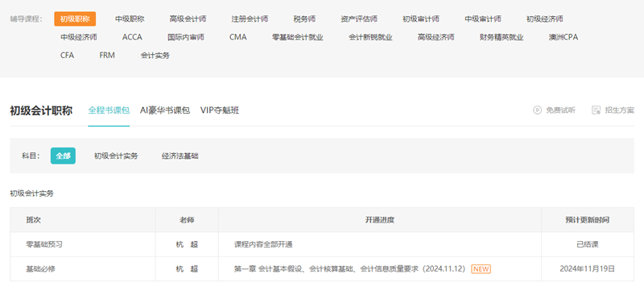This screenshot has width=644, height=291.
Task: Select the 会计实务 course link
Action: pyautogui.click(x=155, y=56)
